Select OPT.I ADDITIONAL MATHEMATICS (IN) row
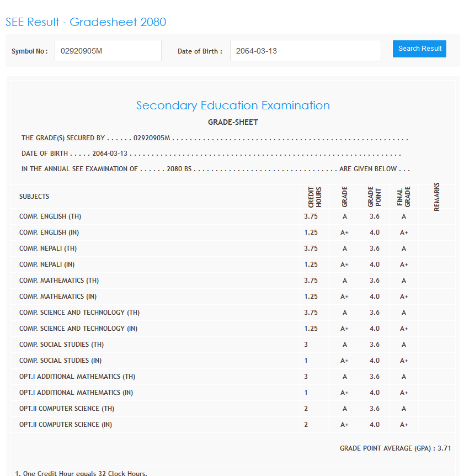The image size is (464, 476). [x=76, y=393]
